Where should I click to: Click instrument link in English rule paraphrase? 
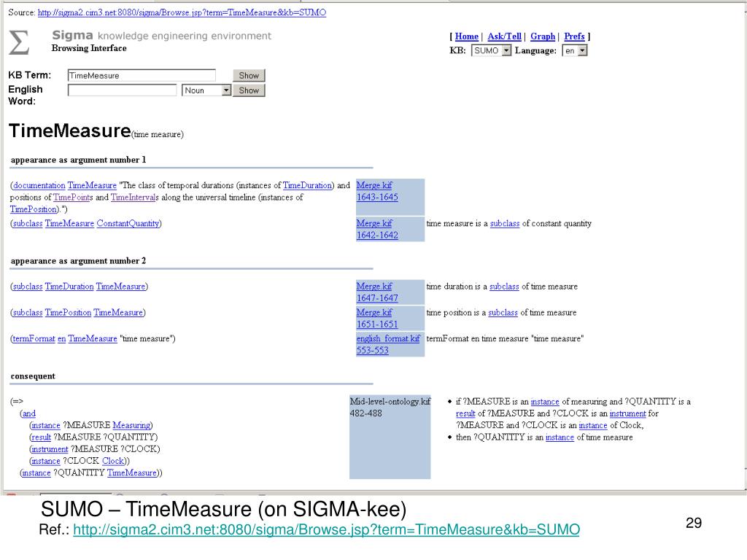pyautogui.click(x=628, y=413)
